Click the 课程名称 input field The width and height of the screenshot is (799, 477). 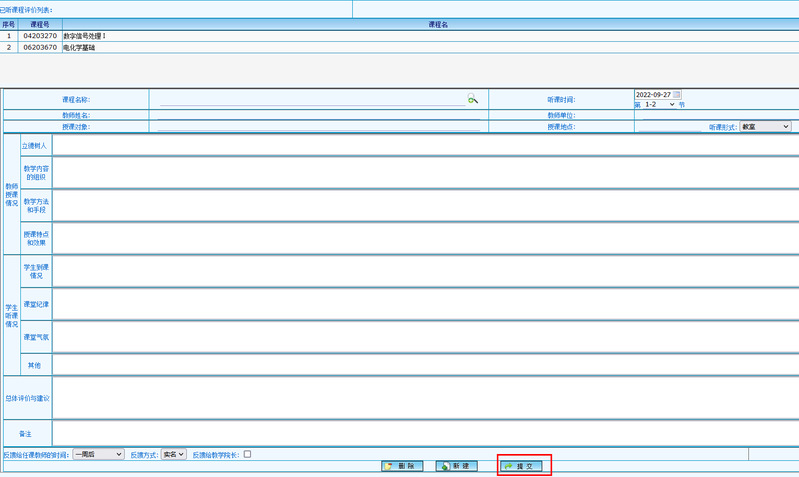312,99
